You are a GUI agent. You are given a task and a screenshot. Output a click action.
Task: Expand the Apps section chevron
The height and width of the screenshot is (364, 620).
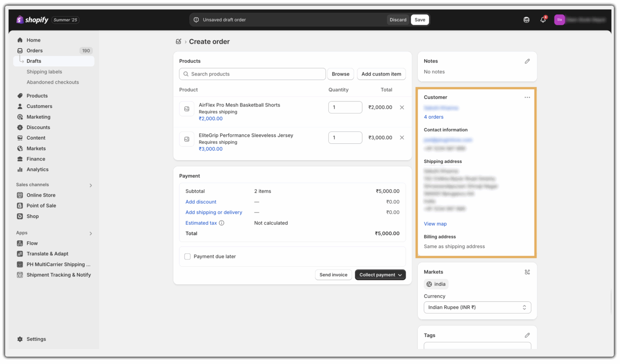(91, 233)
